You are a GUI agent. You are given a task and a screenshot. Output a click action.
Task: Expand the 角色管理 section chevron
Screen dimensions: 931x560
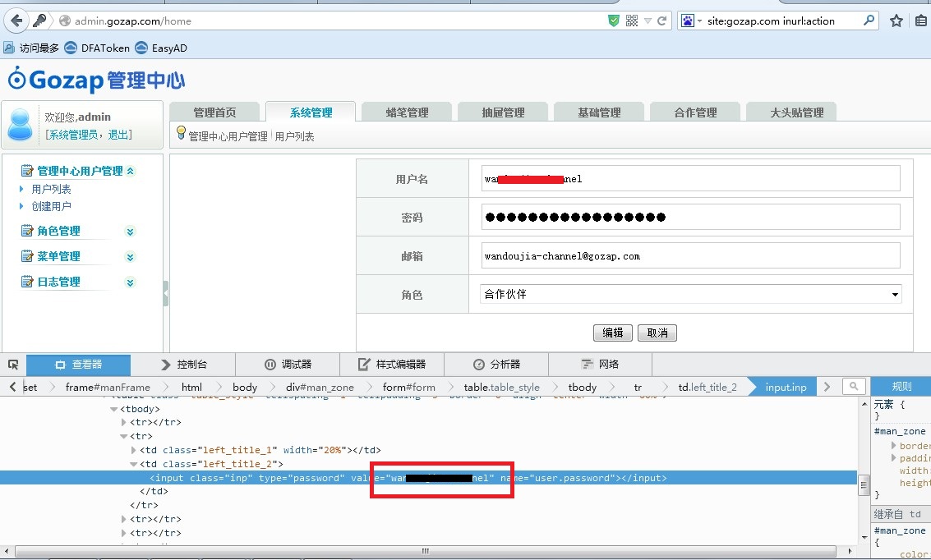[x=130, y=232]
